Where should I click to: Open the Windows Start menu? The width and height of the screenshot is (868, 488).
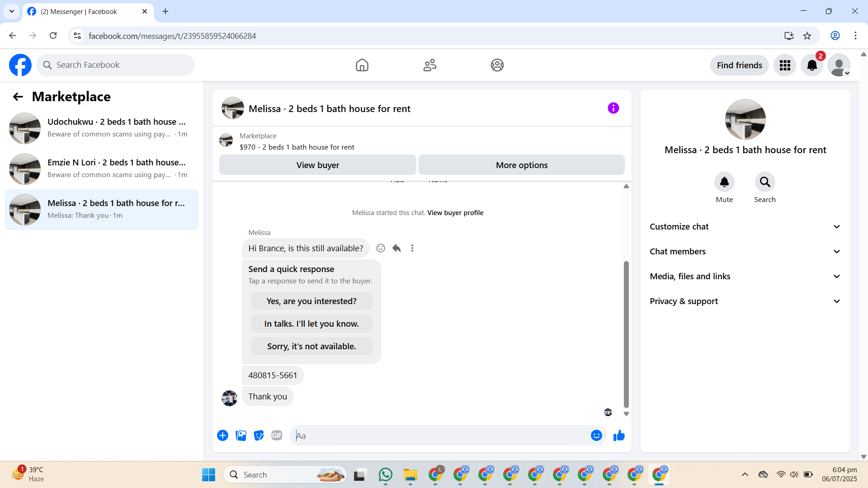[x=208, y=475]
